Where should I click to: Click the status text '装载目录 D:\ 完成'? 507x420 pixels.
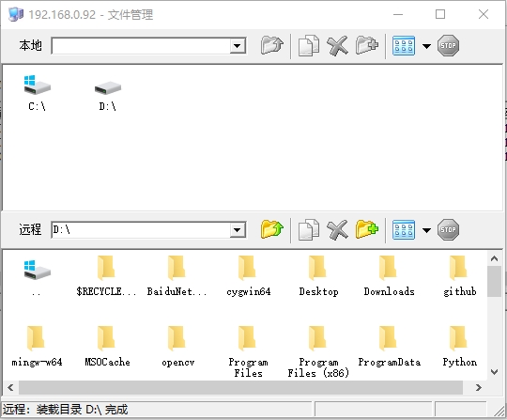click(82, 410)
